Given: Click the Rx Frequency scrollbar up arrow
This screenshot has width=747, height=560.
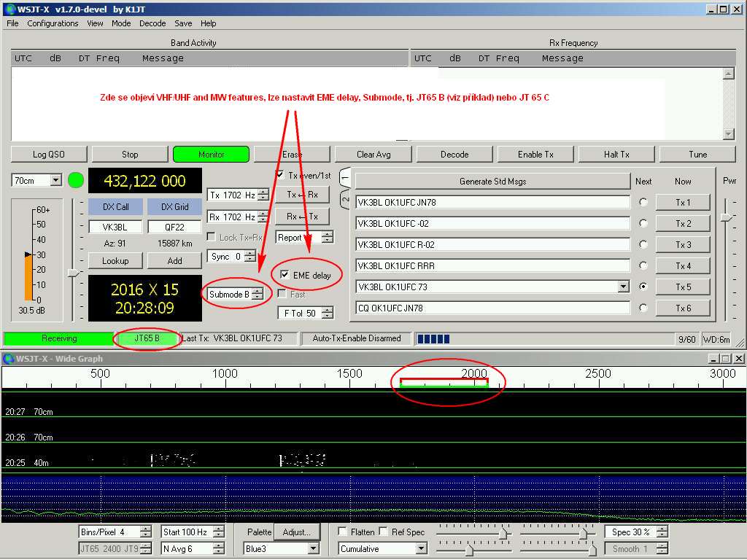Looking at the screenshot, I should point(728,74).
